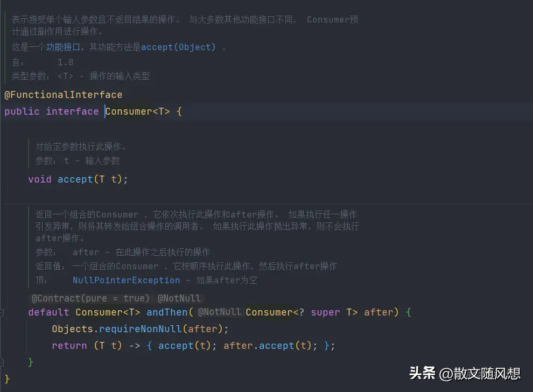Click @NotNull hint beside @Contract
Image resolution: width=533 pixels, height=392 pixels.
tap(179, 298)
